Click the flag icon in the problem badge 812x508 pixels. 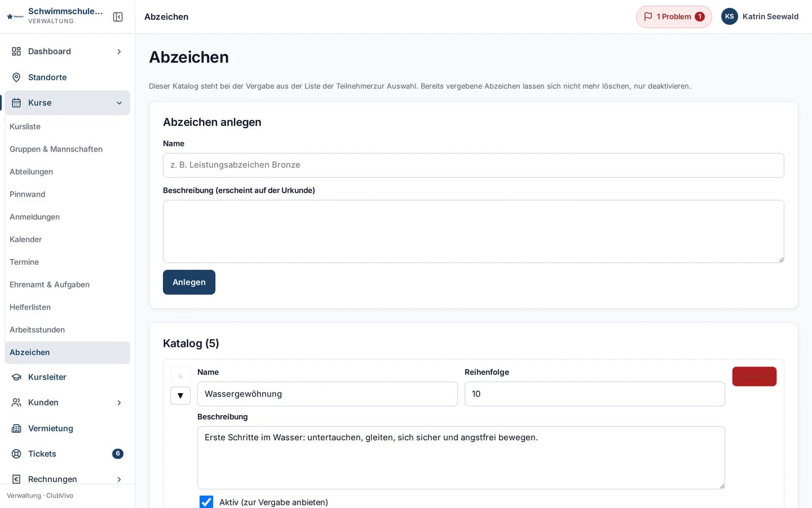[648, 17]
